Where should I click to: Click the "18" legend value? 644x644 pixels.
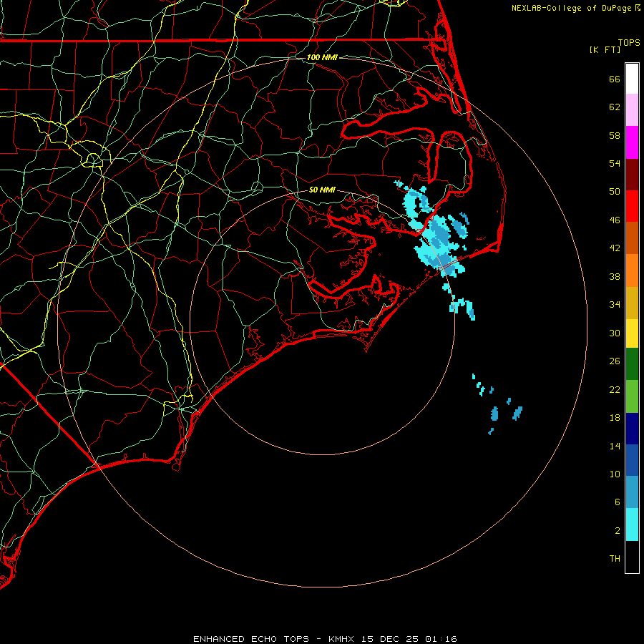click(x=615, y=418)
